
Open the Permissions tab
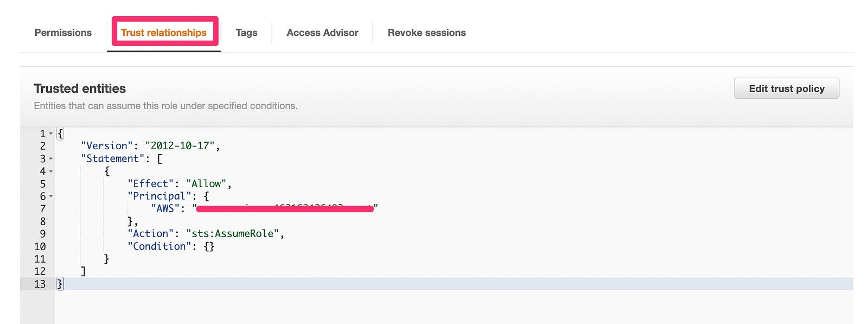click(x=63, y=33)
